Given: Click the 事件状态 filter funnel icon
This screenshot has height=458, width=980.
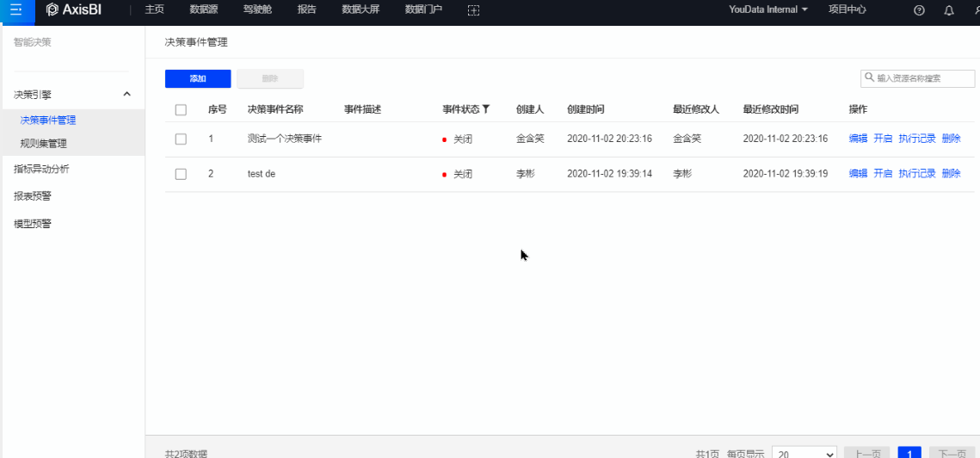Looking at the screenshot, I should point(486,109).
